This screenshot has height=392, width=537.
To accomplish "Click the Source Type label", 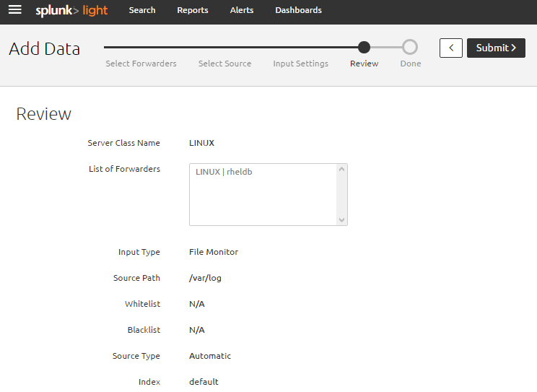I will (136, 357).
